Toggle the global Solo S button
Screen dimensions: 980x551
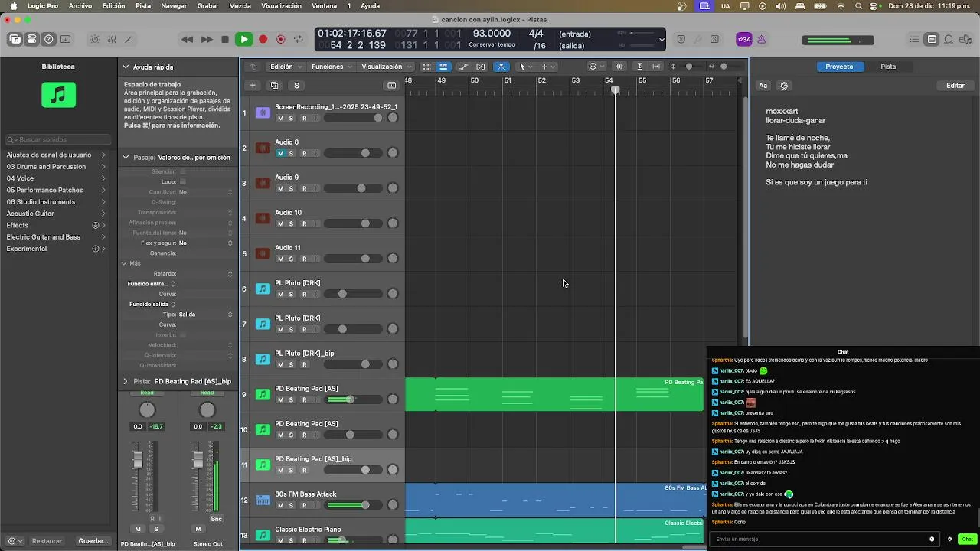296,85
